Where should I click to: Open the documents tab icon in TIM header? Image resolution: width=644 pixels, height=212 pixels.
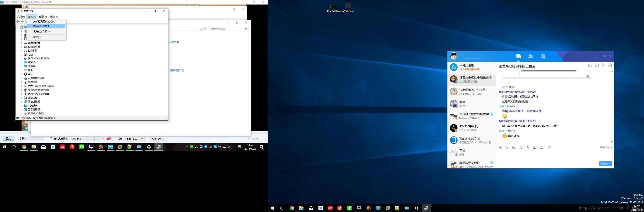click(543, 56)
